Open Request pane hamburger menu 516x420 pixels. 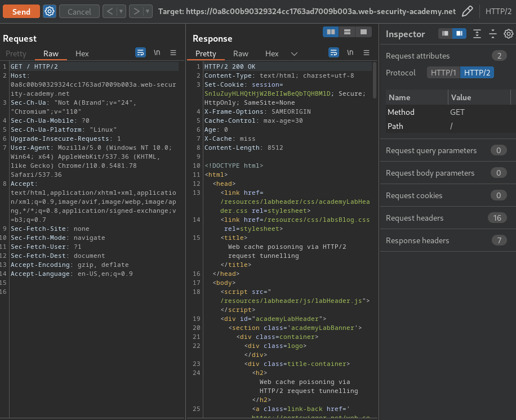173,52
